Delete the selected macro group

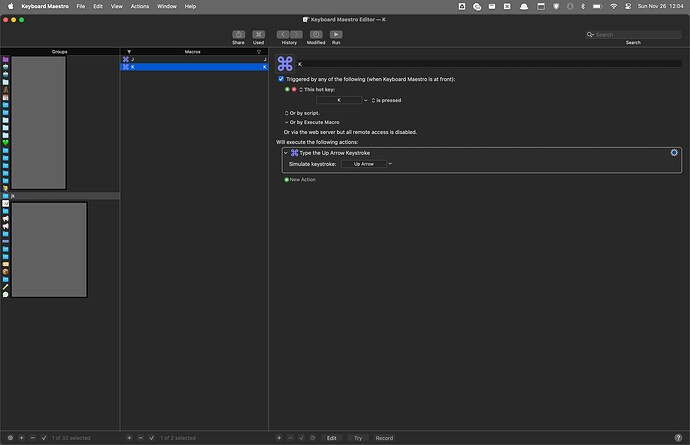point(33,438)
